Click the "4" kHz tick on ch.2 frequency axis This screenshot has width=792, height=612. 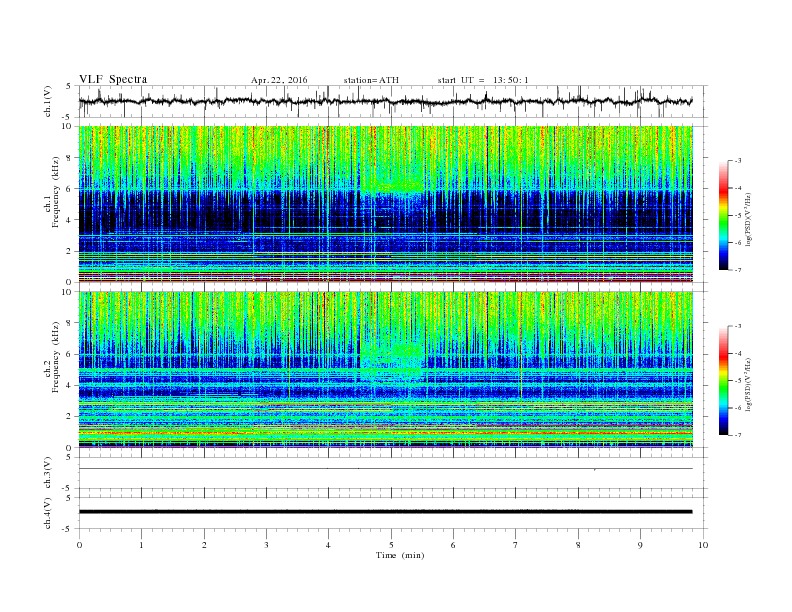(69, 385)
